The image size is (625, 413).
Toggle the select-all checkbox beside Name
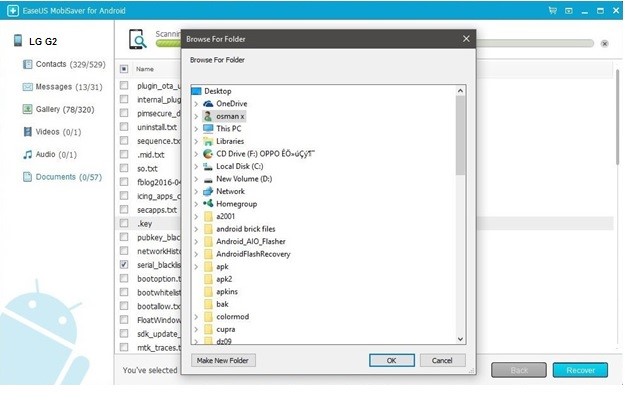click(124, 69)
